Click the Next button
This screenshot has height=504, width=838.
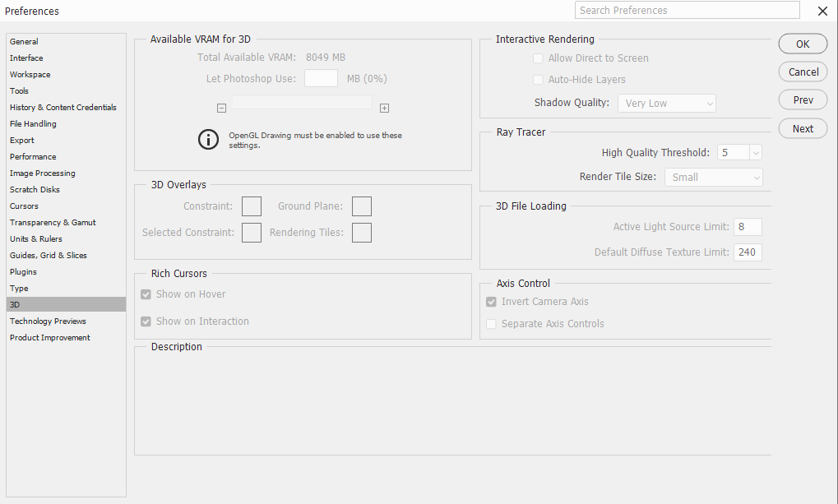[x=803, y=129]
